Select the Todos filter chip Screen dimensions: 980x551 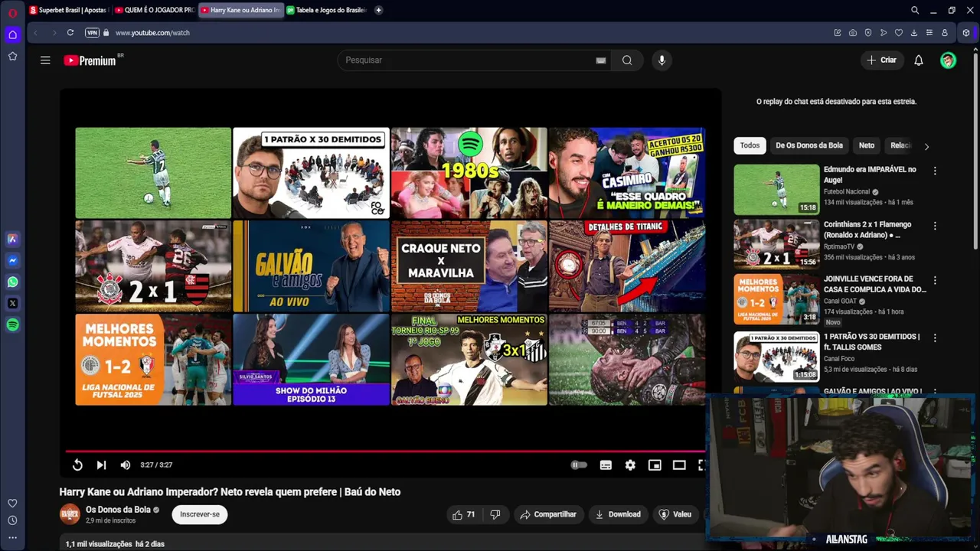click(x=750, y=145)
